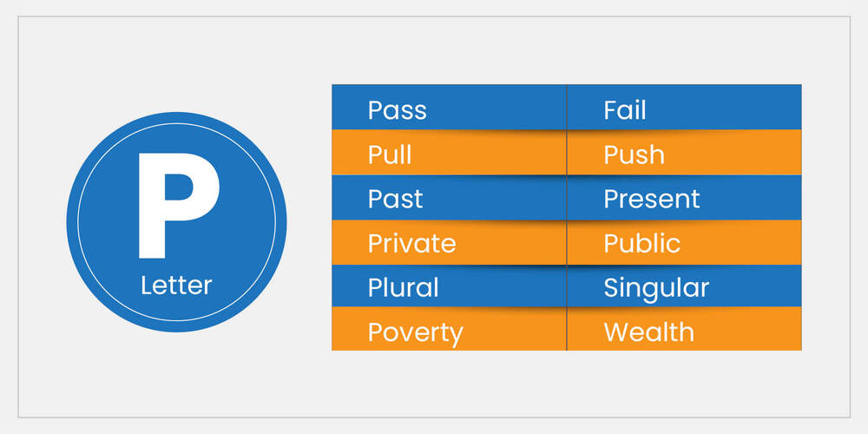Select the word Pass
Screen dimensions: 868x434
point(397,110)
